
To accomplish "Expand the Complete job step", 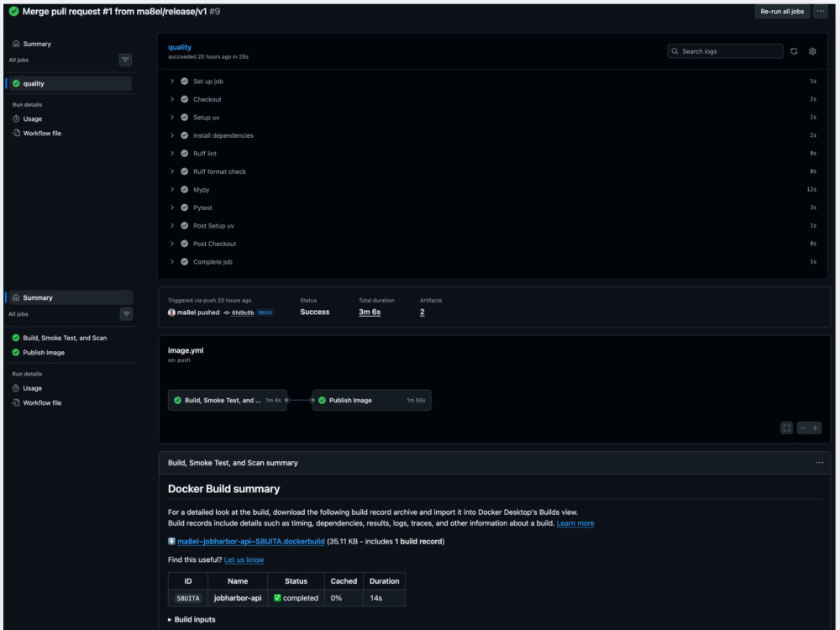I will (x=172, y=262).
